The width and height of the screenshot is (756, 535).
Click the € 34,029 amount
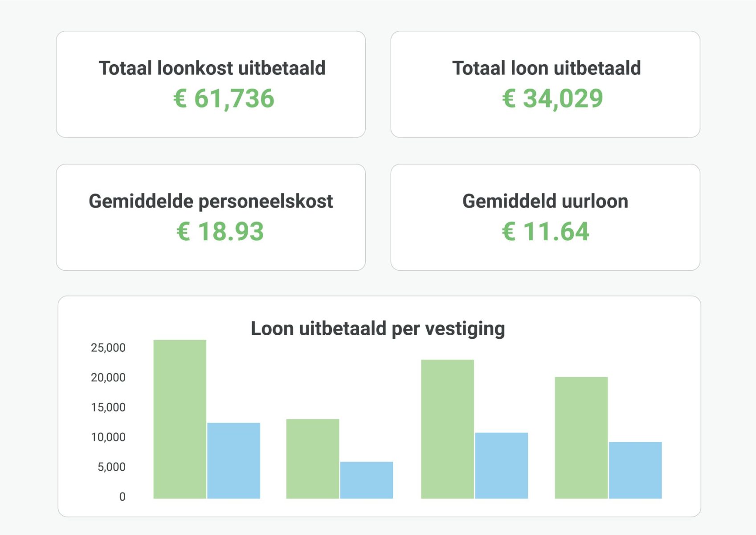coord(552,99)
